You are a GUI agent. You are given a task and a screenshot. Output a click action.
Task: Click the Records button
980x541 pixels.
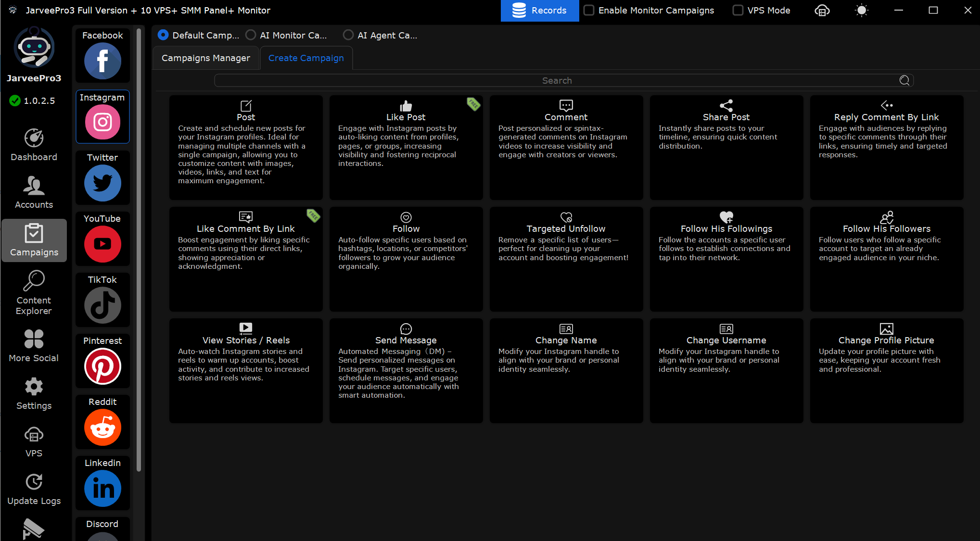[539, 11]
